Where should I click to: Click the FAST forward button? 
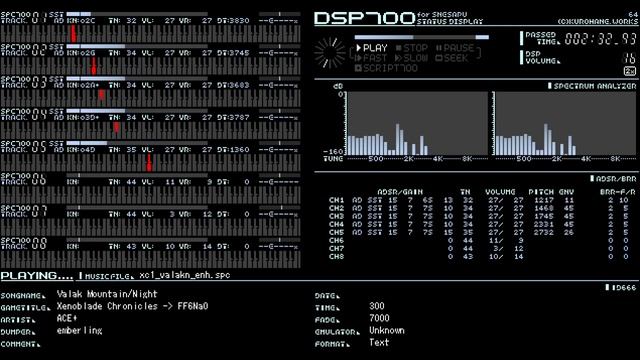point(371,58)
